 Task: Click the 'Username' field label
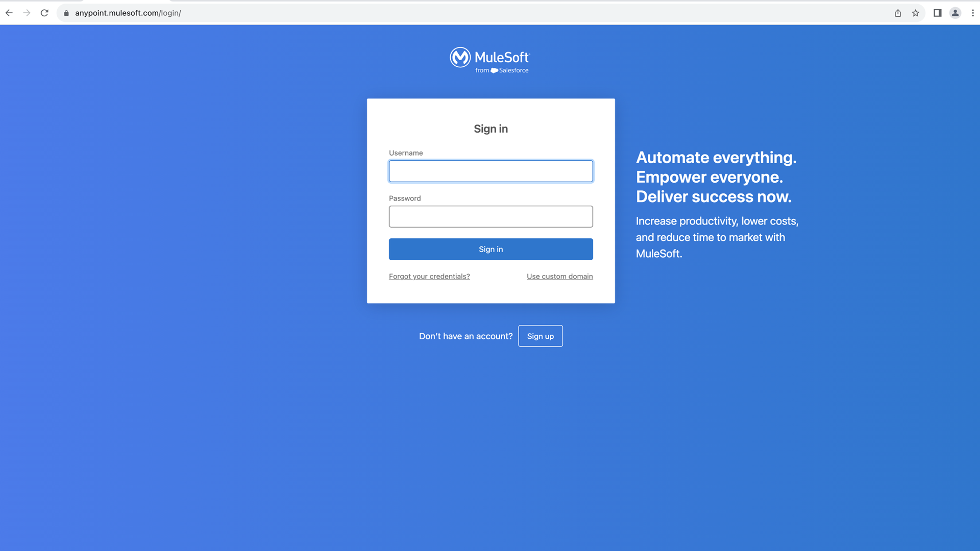pyautogui.click(x=406, y=153)
